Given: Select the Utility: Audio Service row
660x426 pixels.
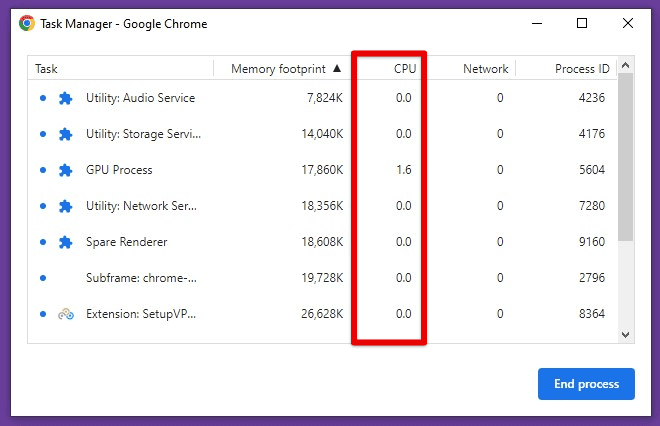Looking at the screenshot, I should click(322, 98).
